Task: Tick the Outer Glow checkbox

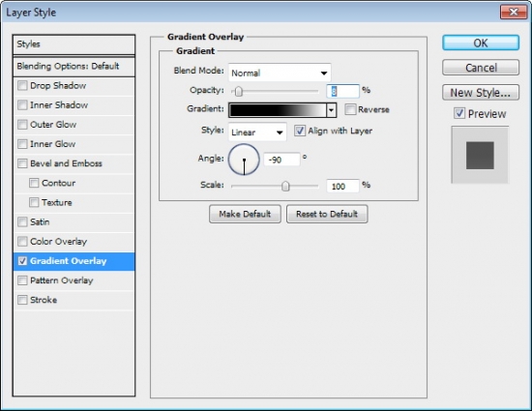Action: tap(22, 125)
